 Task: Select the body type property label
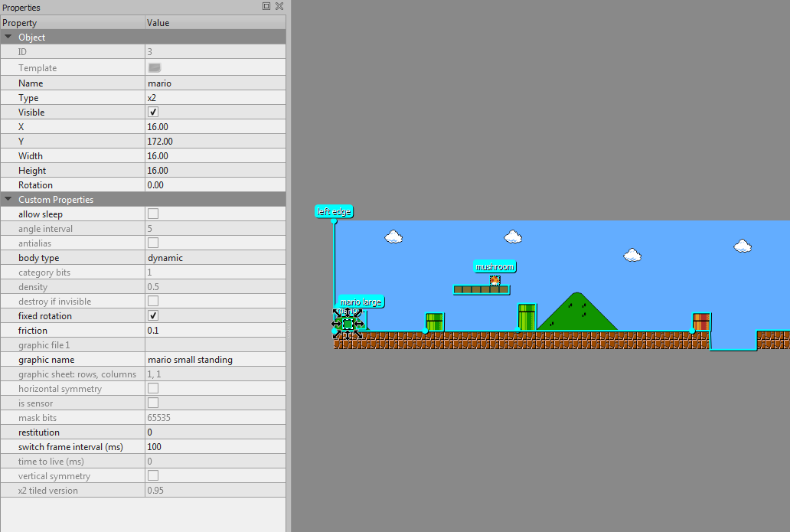pos(39,258)
